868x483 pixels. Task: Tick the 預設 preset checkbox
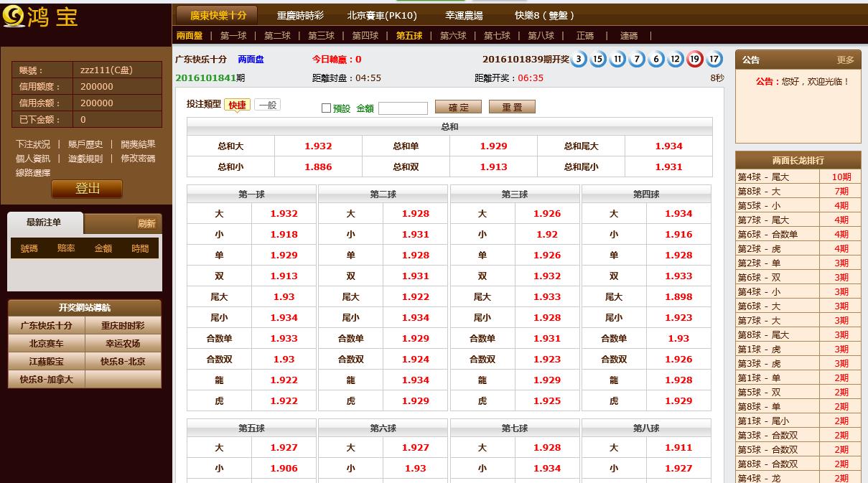[x=326, y=108]
